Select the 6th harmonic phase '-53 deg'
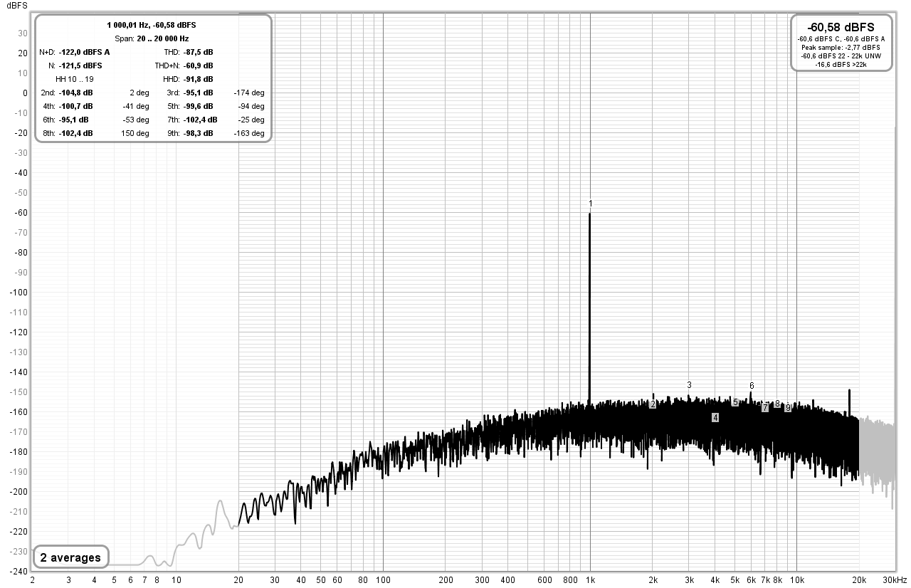 [136, 120]
